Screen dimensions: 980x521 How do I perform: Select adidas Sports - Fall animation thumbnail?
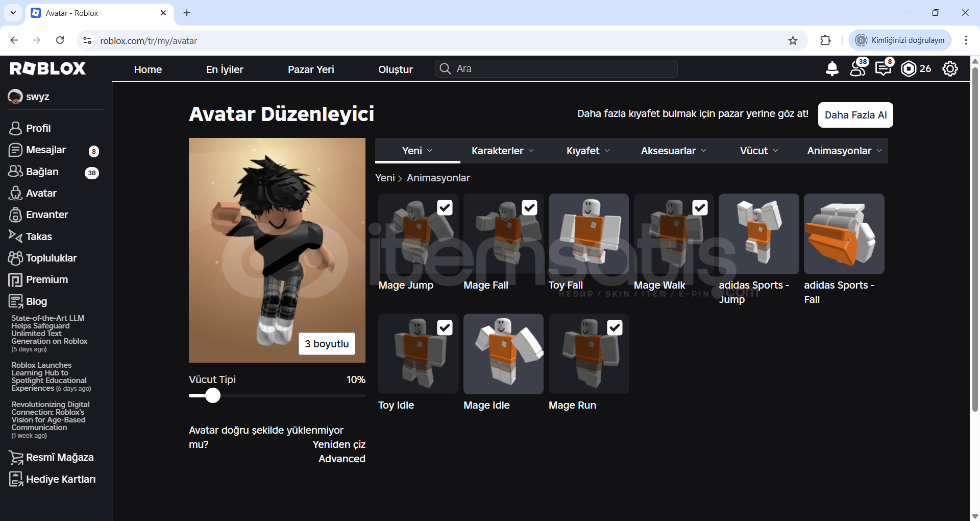pyautogui.click(x=844, y=234)
